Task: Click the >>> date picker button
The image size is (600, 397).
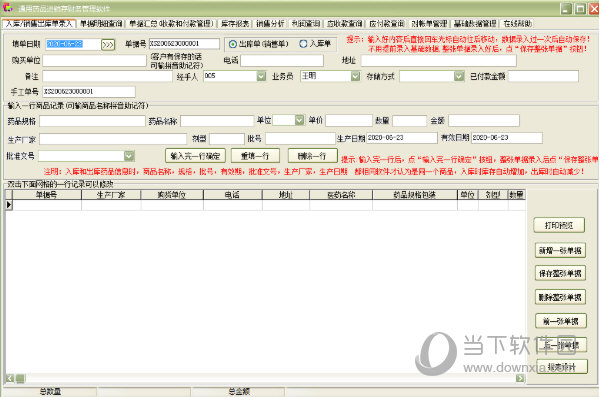Action: click(108, 45)
